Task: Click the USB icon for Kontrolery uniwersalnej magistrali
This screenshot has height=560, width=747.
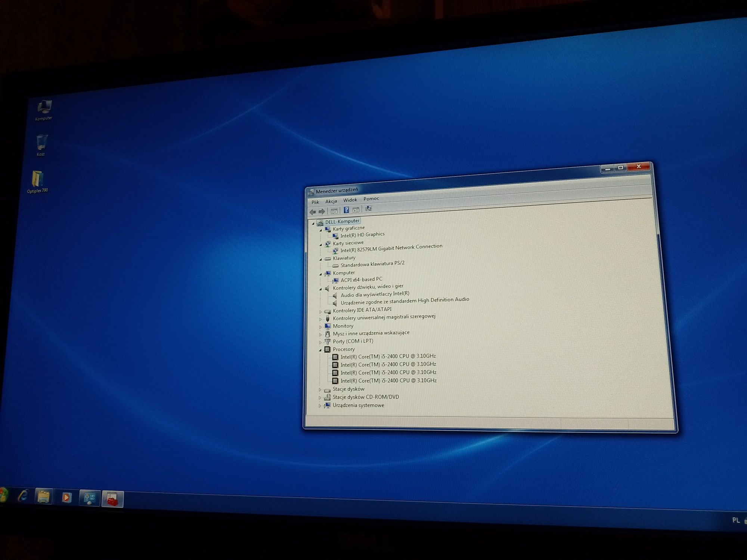Action: (x=328, y=318)
